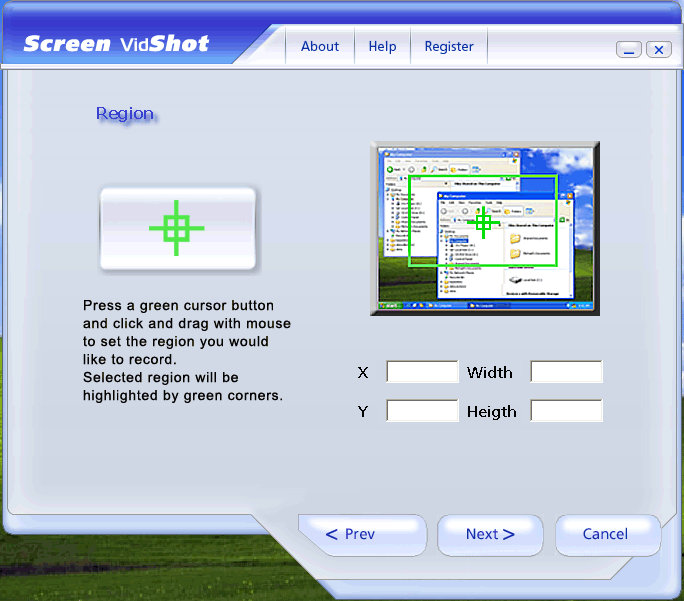Image resolution: width=684 pixels, height=601 pixels.
Task: Close the Screen VidShot window
Action: pos(659,50)
